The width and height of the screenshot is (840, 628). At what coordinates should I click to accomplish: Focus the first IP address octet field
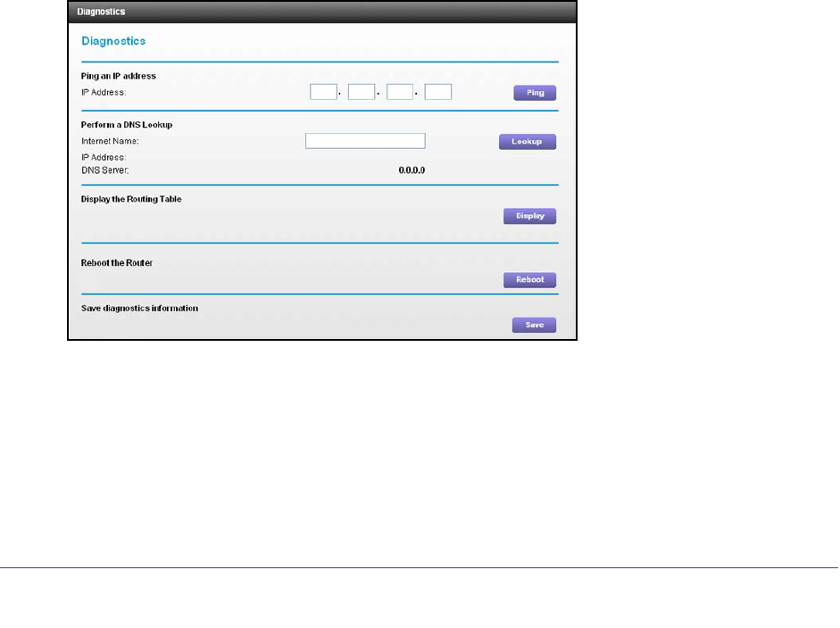[x=323, y=92]
